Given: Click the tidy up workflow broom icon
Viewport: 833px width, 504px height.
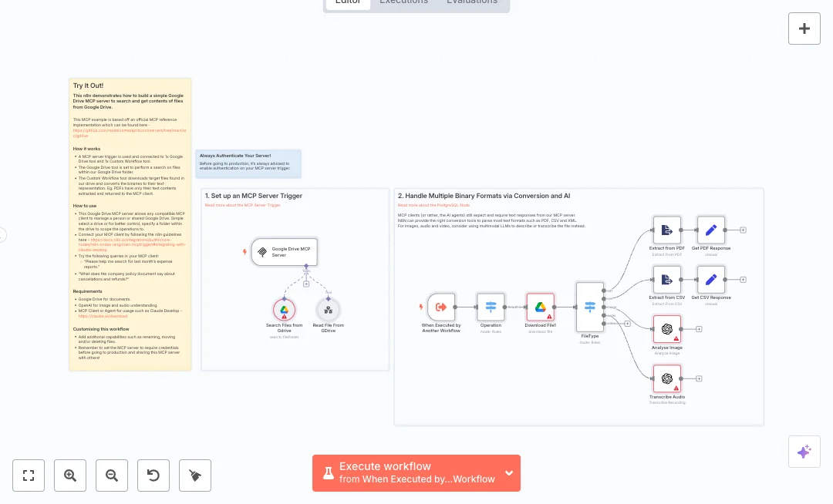Looking at the screenshot, I should 195,475.
